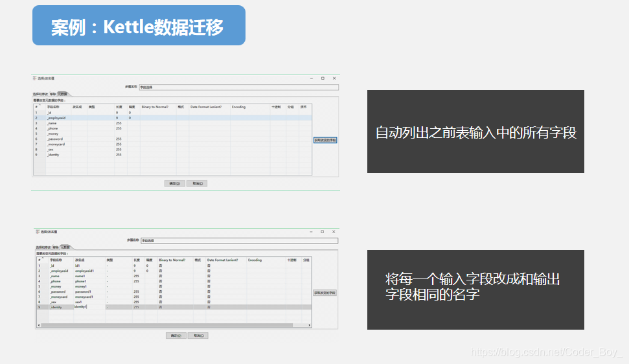Click the scroll-right arrow in lower dialog table
The height and width of the screenshot is (364, 629).
pos(310,325)
